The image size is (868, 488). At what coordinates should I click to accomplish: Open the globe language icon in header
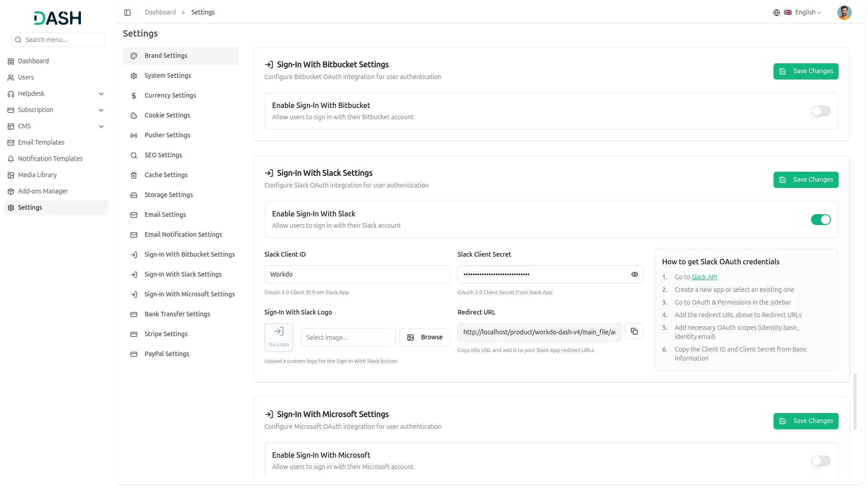coord(777,13)
